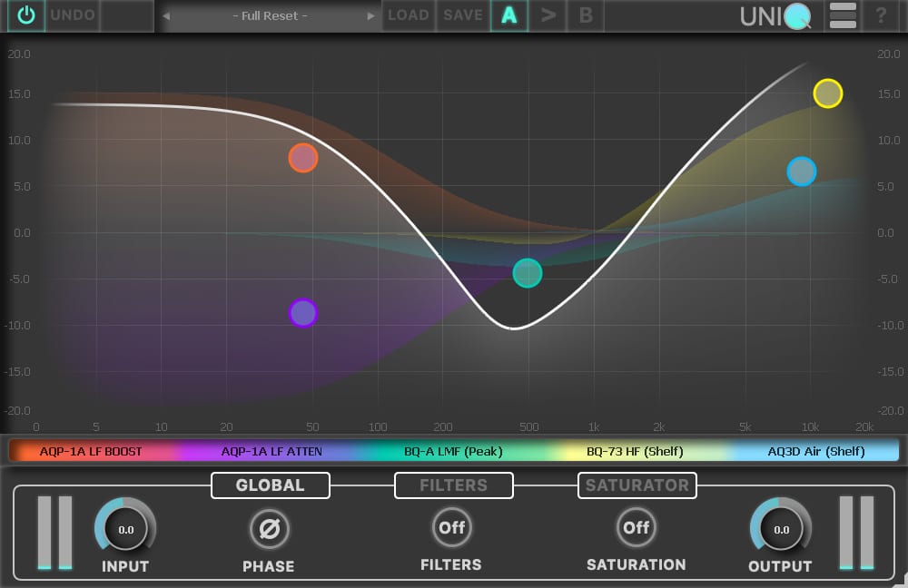Click the LOAD button

(409, 15)
